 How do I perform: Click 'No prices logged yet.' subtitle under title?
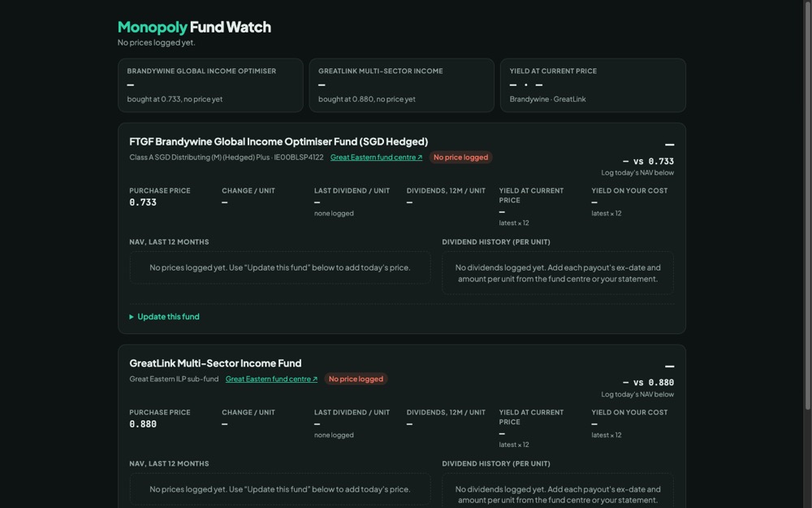(157, 42)
